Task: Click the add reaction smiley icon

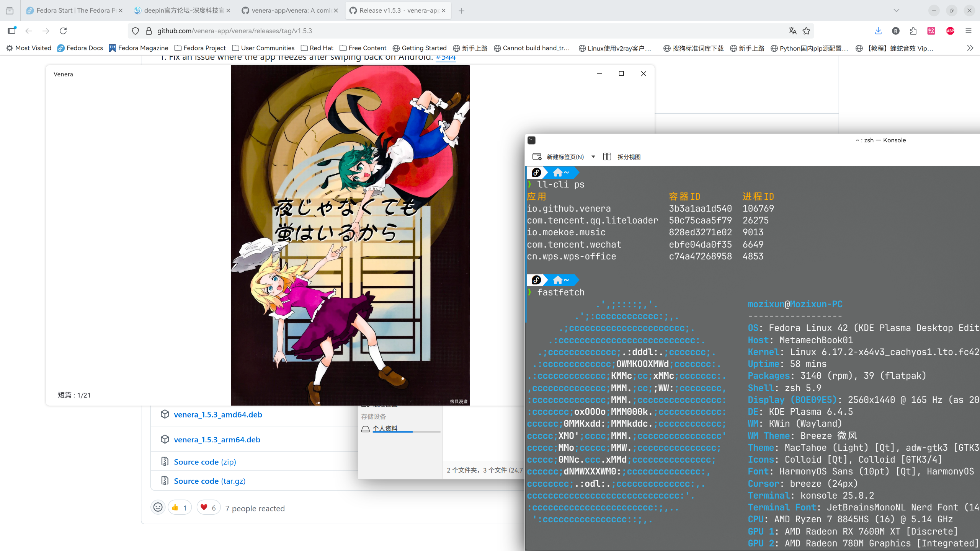Action: coord(158,507)
